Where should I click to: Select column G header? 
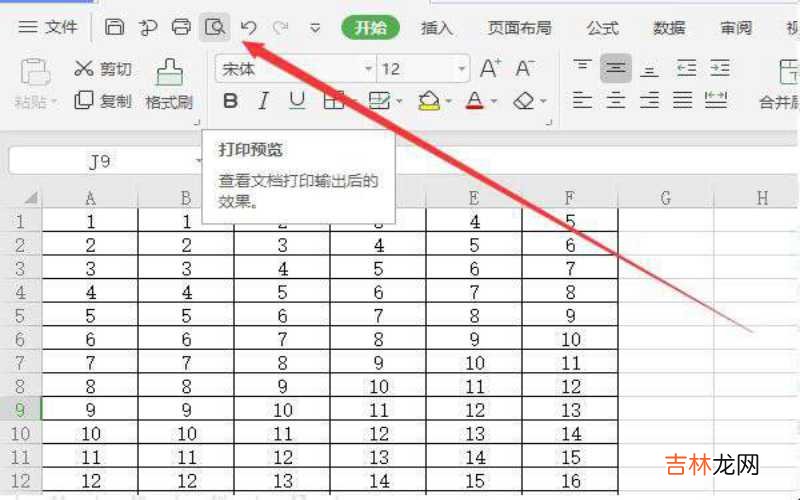(665, 197)
